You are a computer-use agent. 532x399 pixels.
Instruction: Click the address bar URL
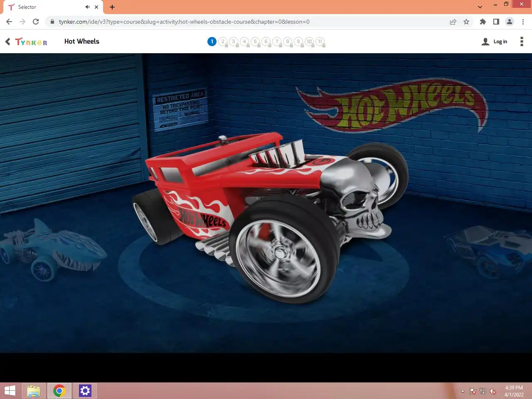(x=184, y=22)
